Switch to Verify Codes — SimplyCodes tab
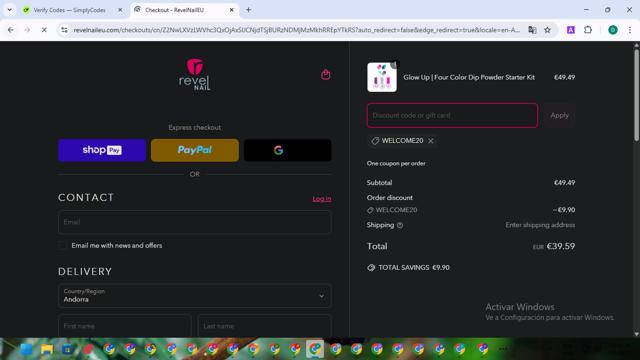 click(72, 10)
